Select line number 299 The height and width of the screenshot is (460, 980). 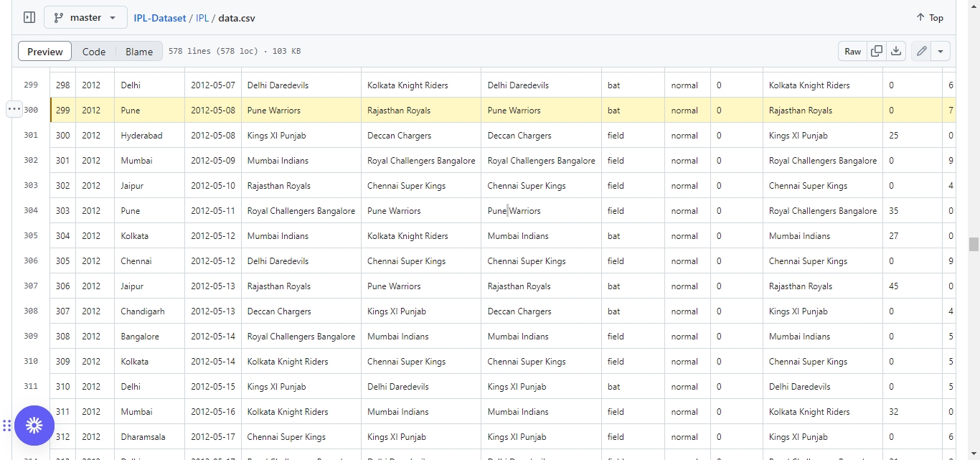[31, 85]
